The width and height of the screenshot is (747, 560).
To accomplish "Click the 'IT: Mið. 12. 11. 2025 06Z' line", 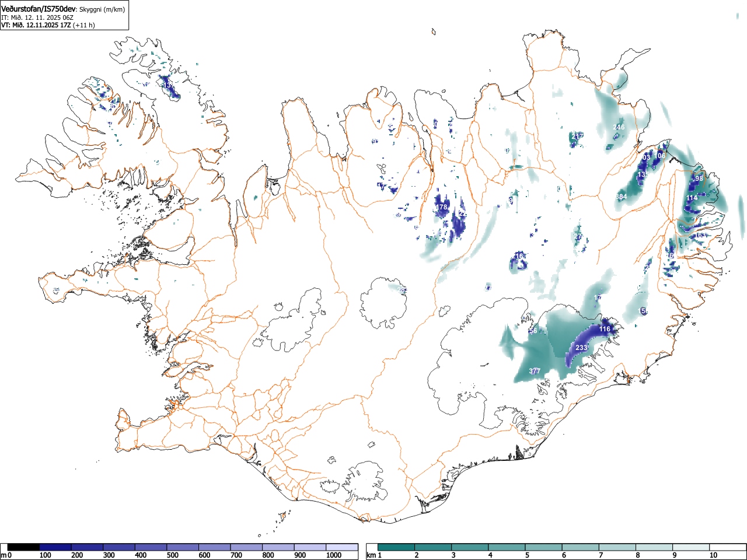I will 37,17.
